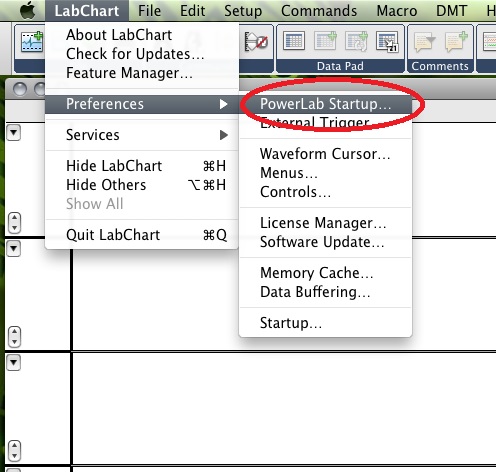The image size is (496, 472).
Task: Open Feature Manager…
Action: point(142,73)
